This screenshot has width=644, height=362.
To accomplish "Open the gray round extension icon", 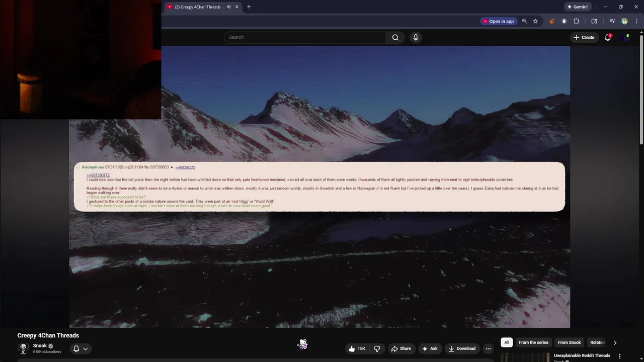I will 564,21.
